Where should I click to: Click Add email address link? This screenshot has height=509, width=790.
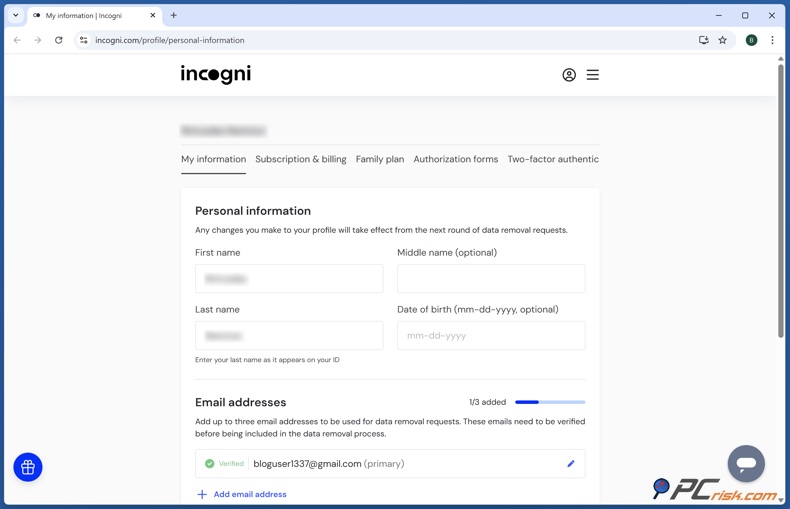point(249,494)
